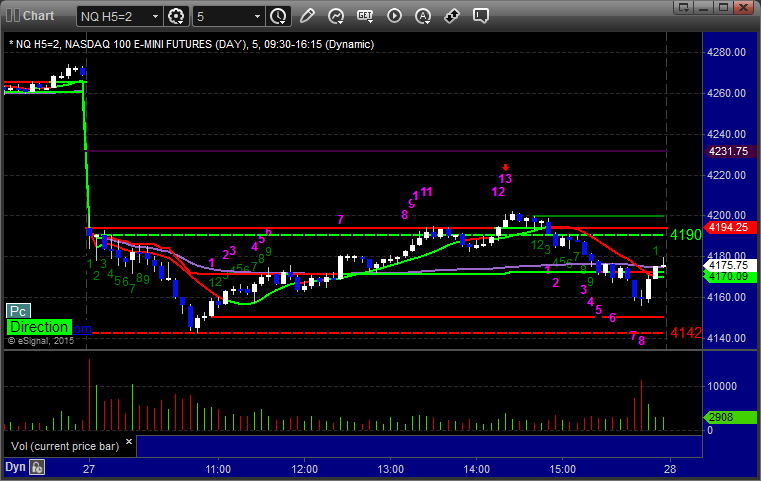761x481 pixels.
Task: Click the 4220.00 price axis label
Action: click(727, 175)
